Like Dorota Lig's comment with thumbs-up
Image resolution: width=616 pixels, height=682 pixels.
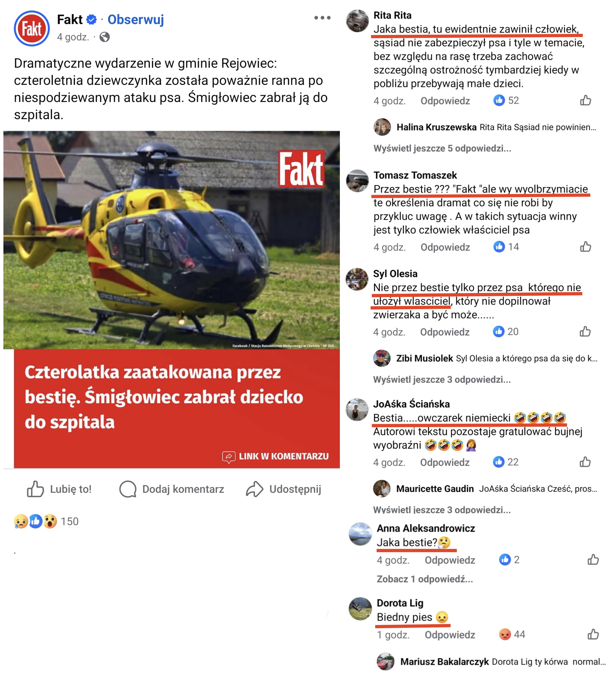(x=593, y=634)
